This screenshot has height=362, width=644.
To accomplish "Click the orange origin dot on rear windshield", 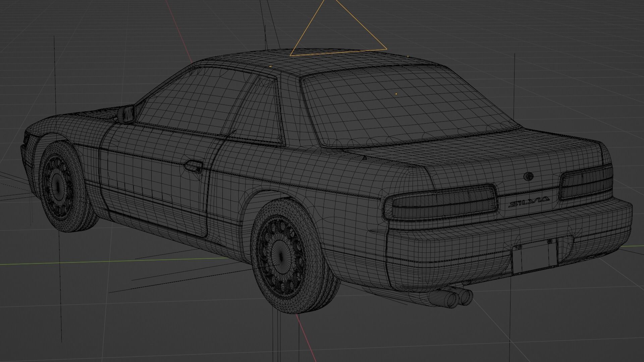I will pos(396,94).
